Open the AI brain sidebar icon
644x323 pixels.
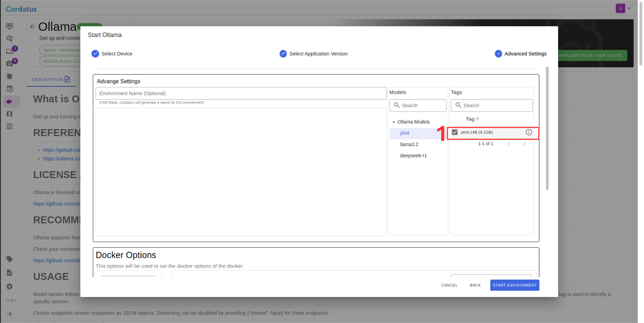[x=9, y=38]
